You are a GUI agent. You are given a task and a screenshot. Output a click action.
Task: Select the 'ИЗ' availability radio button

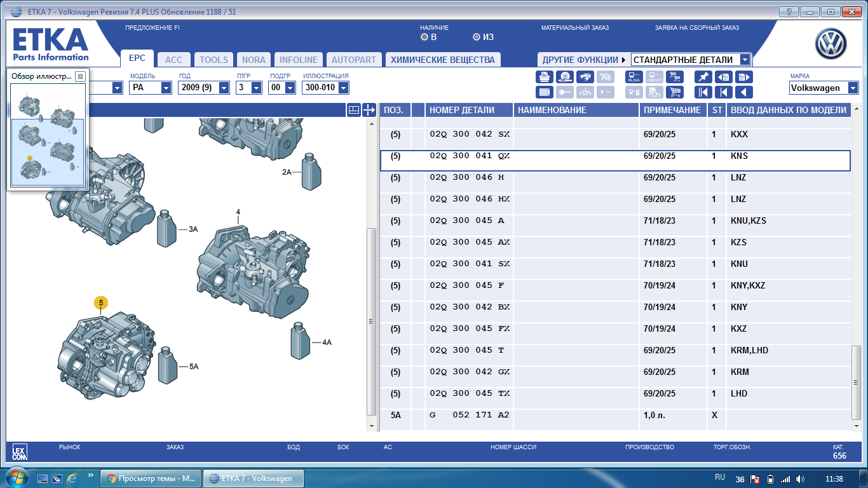pyautogui.click(x=477, y=37)
